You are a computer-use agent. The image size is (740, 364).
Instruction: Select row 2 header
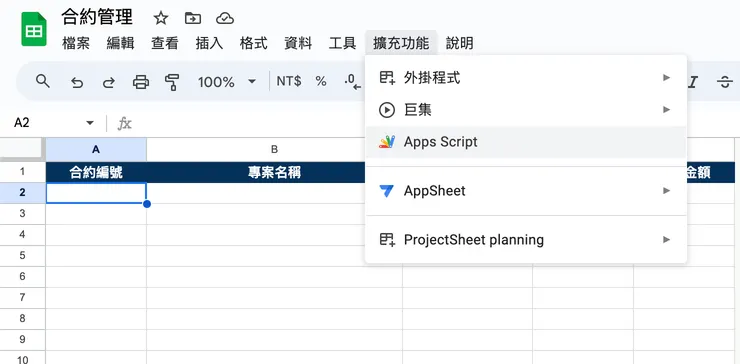(23, 193)
